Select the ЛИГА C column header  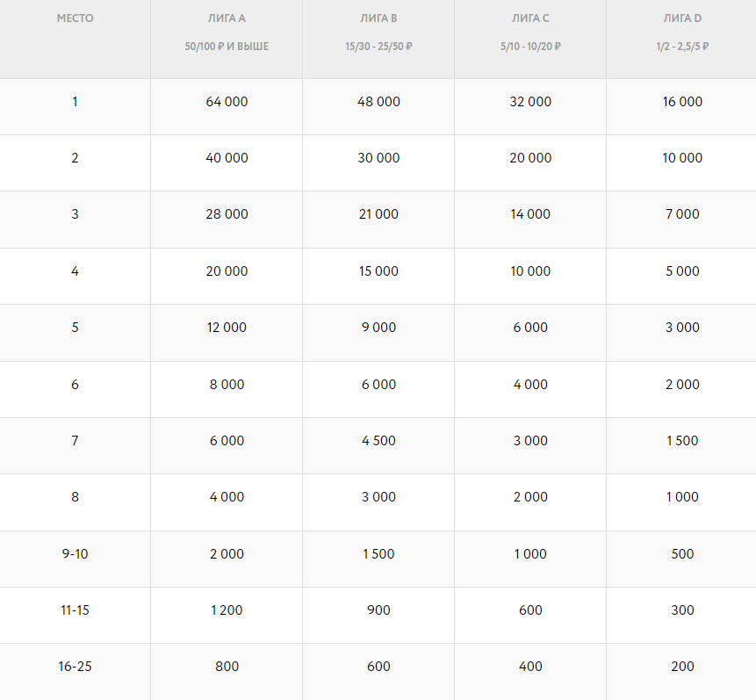530,18
